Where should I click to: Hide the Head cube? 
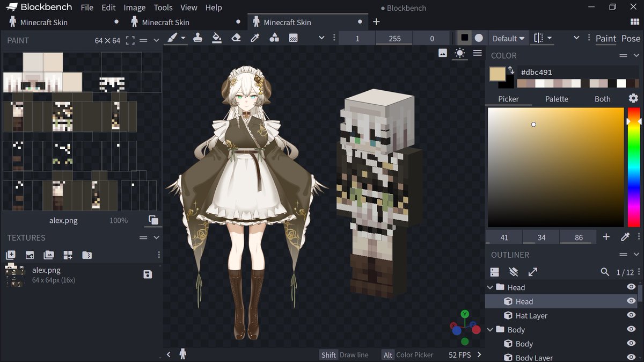click(x=631, y=301)
